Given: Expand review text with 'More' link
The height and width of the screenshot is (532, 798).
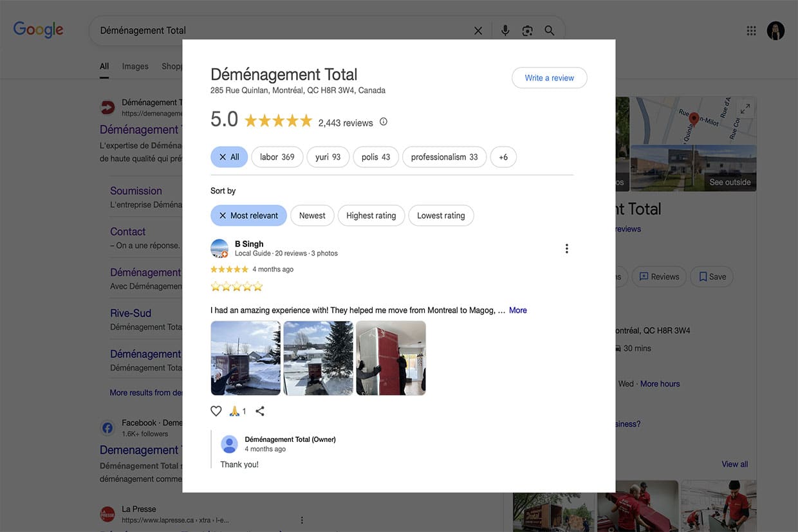Looking at the screenshot, I should [517, 310].
